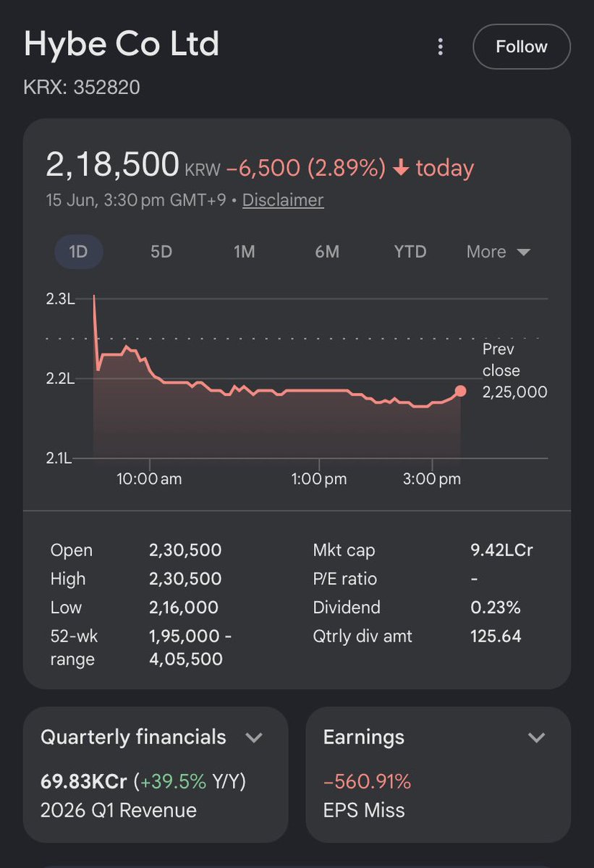Open the three-dot options menu
The height and width of the screenshot is (868, 594).
pos(440,47)
